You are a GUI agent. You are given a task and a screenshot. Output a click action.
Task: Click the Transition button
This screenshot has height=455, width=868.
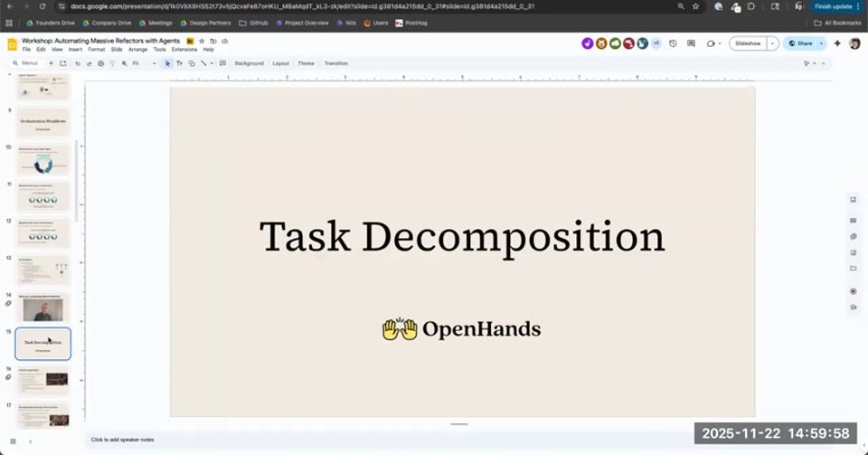pos(336,63)
